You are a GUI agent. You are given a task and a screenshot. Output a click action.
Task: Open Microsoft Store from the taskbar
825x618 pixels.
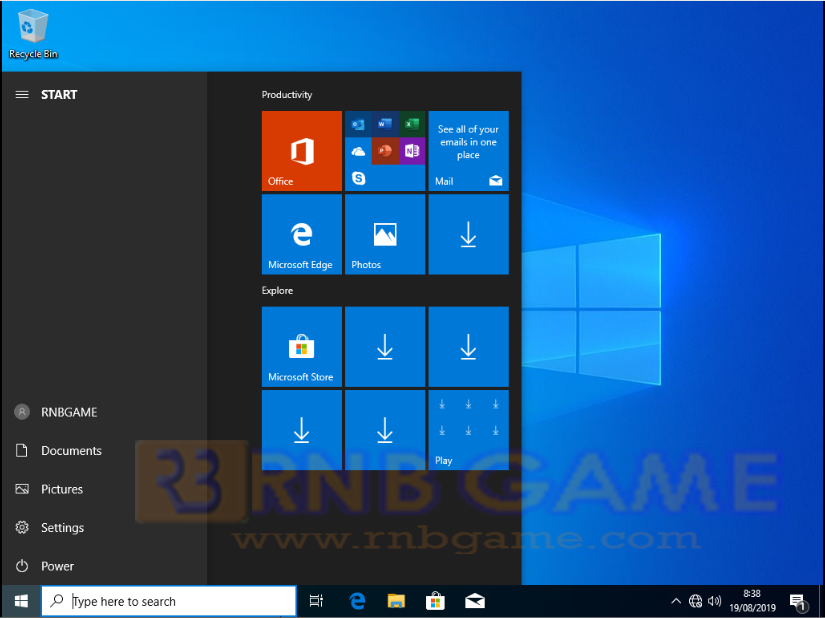435,601
